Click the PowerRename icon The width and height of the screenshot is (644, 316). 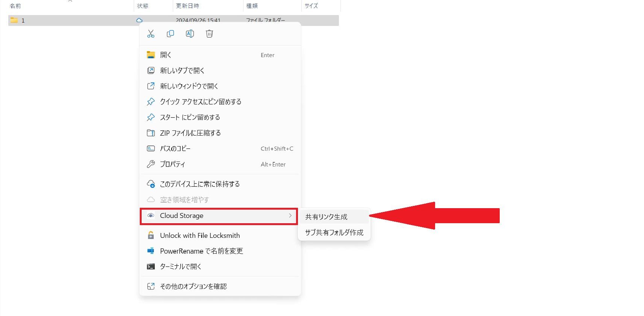coord(151,251)
